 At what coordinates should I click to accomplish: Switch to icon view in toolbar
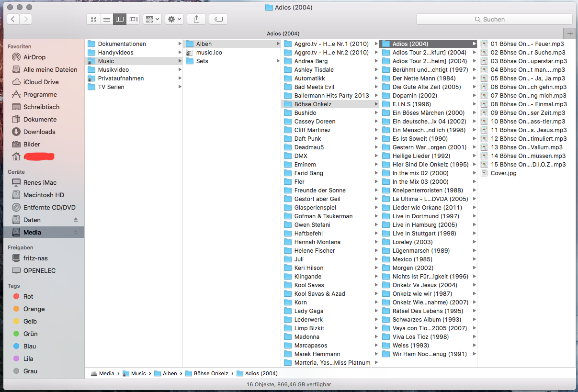(93, 19)
